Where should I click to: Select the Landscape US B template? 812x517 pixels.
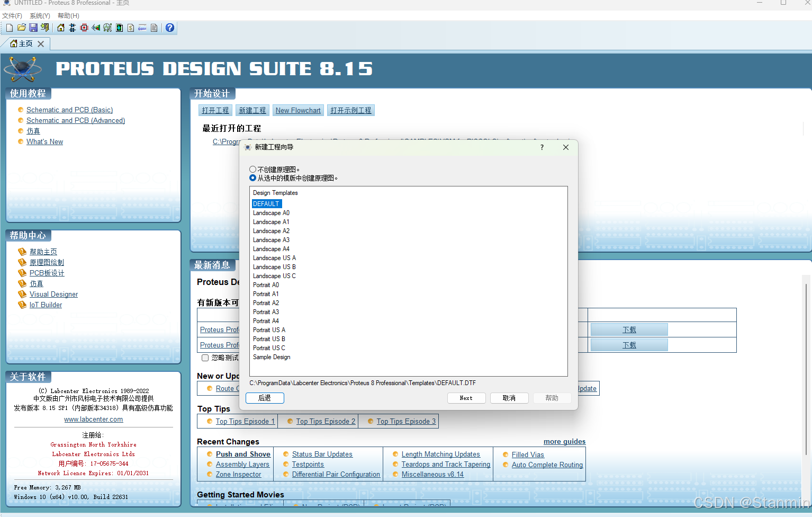(x=274, y=267)
